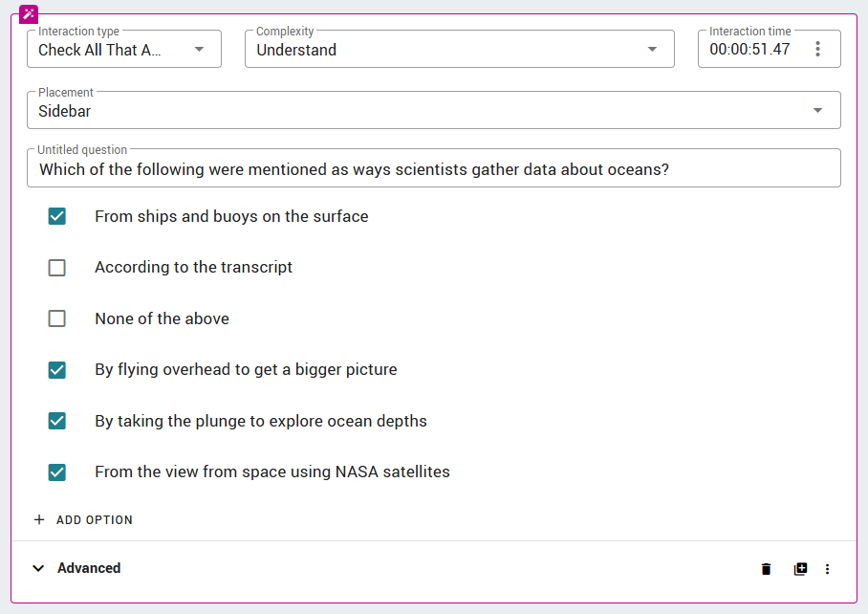This screenshot has height=614, width=868.
Task: Expand the Advanced section chevron
Action: click(x=38, y=568)
